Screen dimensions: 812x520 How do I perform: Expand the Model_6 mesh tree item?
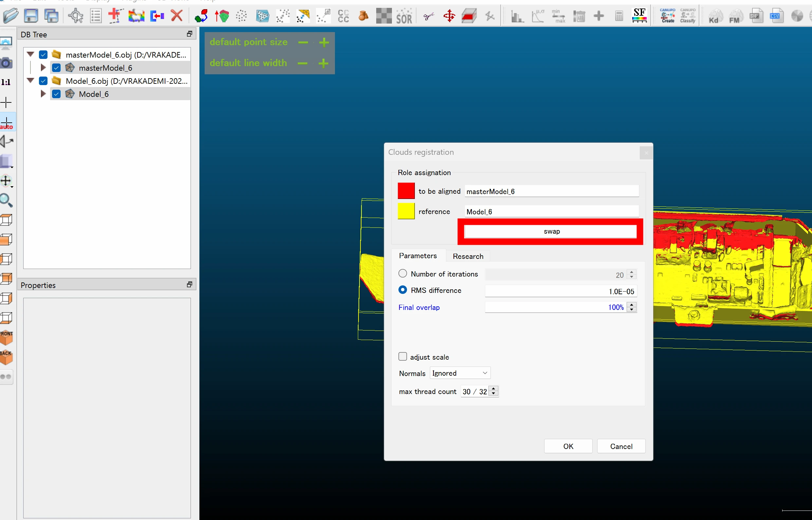43,94
